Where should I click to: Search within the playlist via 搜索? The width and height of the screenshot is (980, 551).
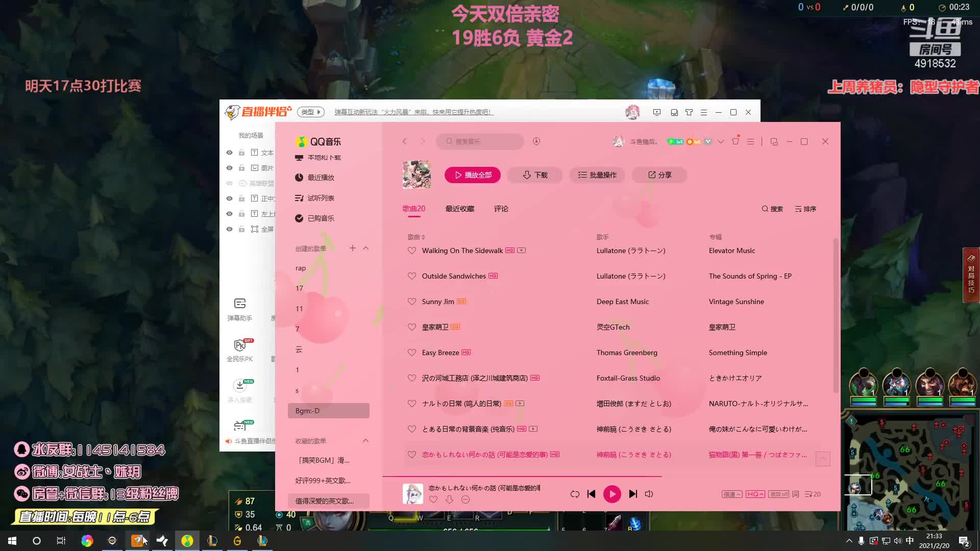tap(772, 209)
